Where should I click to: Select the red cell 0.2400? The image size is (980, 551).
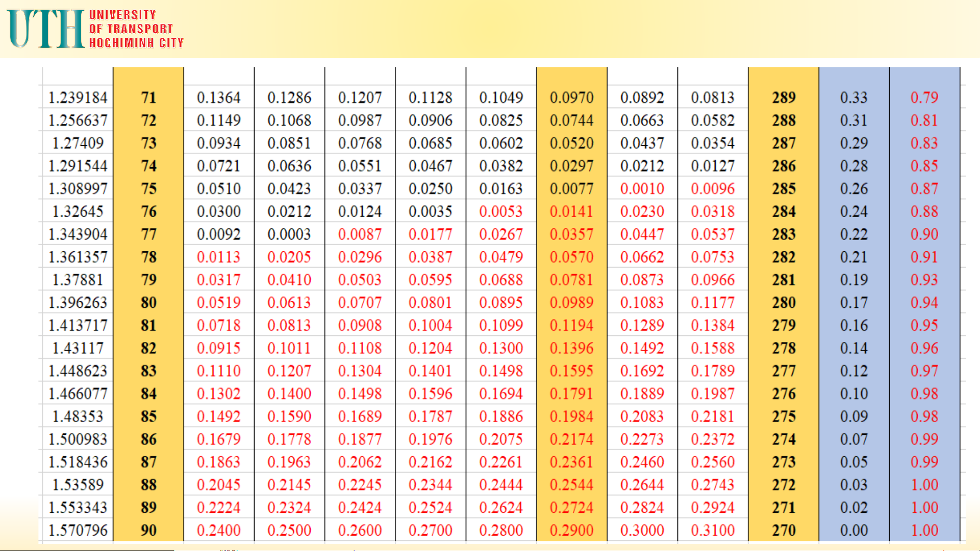point(218,530)
